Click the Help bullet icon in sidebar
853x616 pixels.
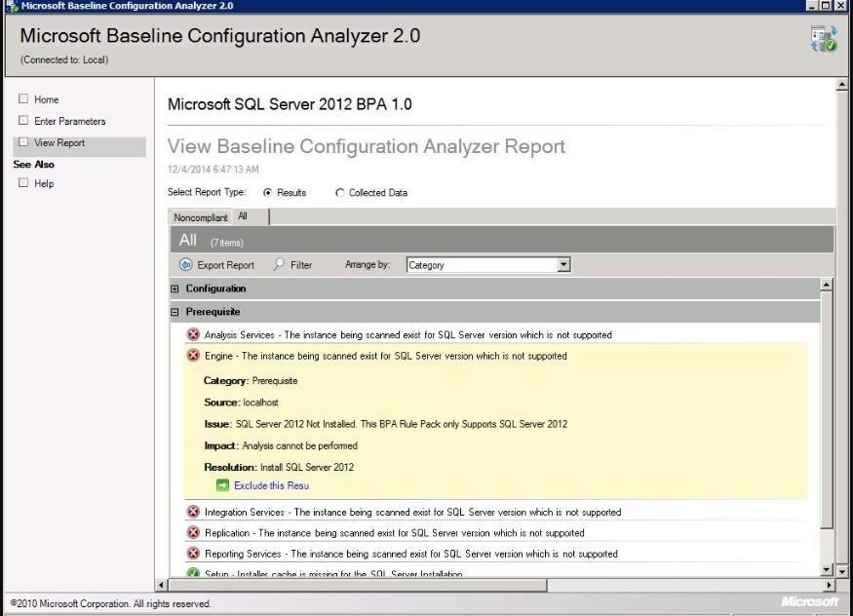pos(22,182)
